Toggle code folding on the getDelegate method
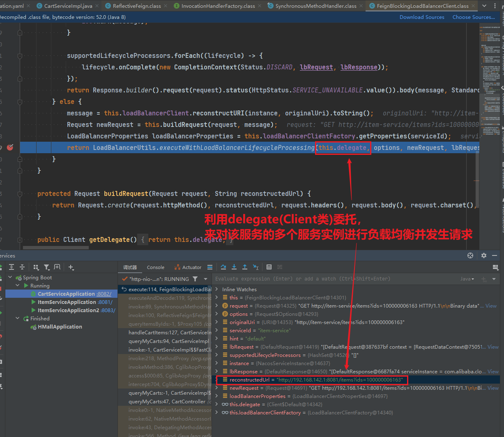Screen dimensions: 504x437 [20, 240]
